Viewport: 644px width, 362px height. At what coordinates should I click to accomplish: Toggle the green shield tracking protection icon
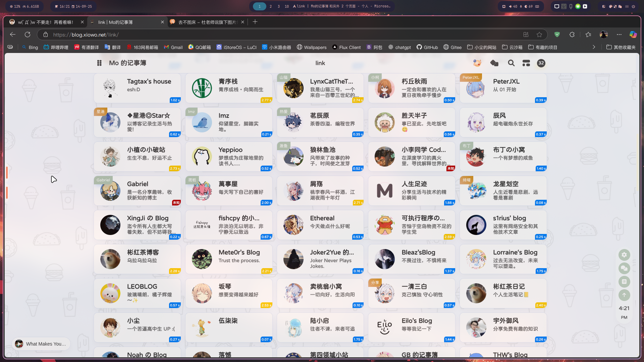click(x=557, y=35)
